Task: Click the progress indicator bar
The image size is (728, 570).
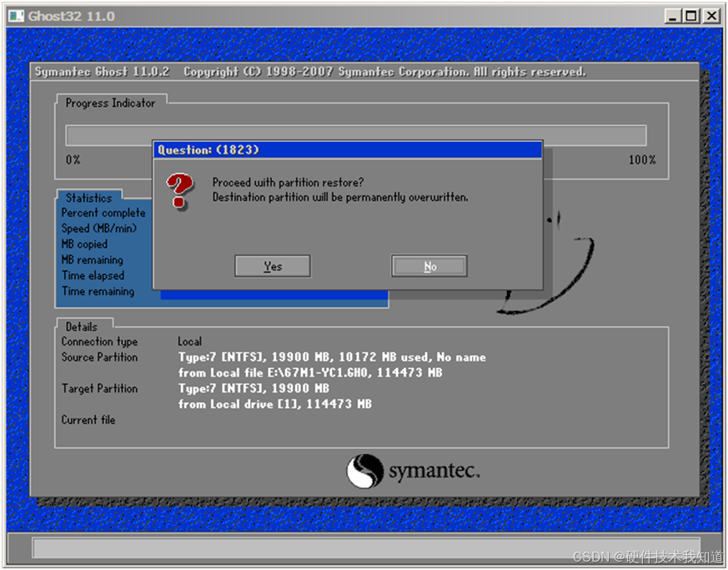Action: pyautogui.click(x=355, y=135)
